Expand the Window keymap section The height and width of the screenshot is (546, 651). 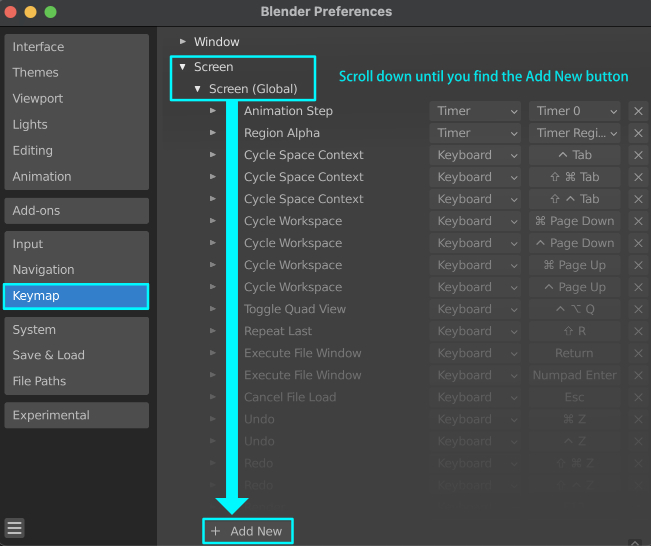point(182,42)
